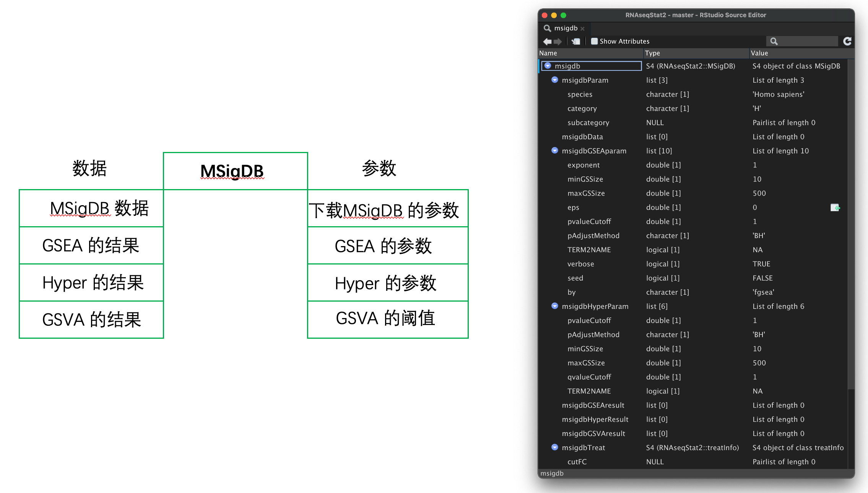Toggle the Show Attributes checkbox
868x493 pixels.
[594, 41]
